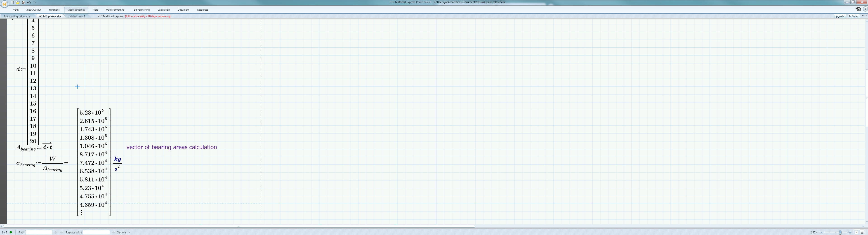The height and width of the screenshot is (235, 868).
Task: Open an existing Mathcad file
Action: [x=18, y=2]
